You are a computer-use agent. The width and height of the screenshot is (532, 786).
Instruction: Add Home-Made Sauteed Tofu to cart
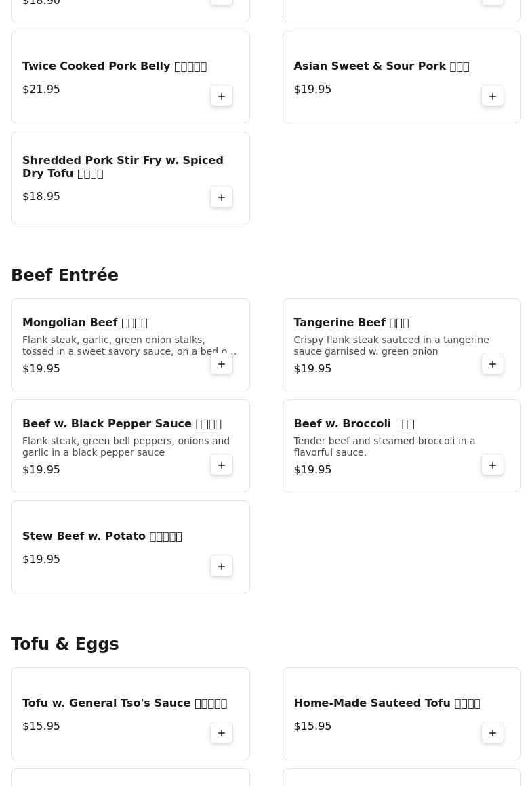pos(493,733)
